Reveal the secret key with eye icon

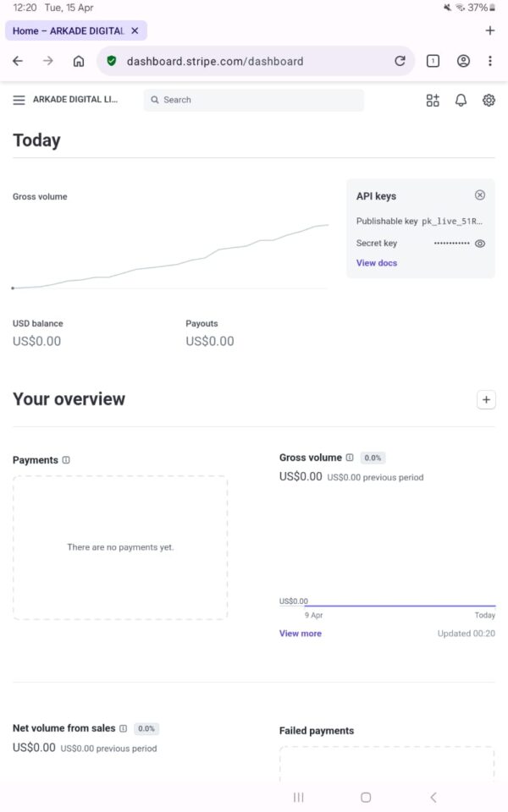(480, 244)
